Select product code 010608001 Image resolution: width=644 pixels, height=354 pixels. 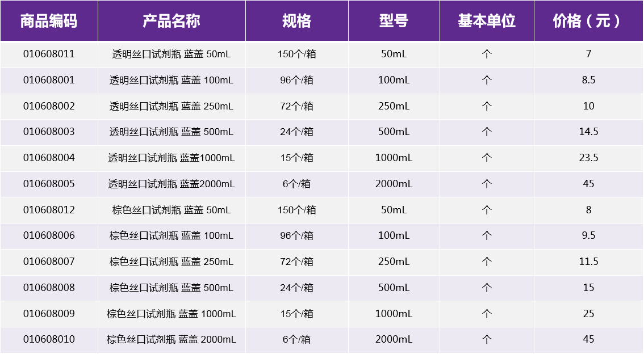(x=49, y=80)
